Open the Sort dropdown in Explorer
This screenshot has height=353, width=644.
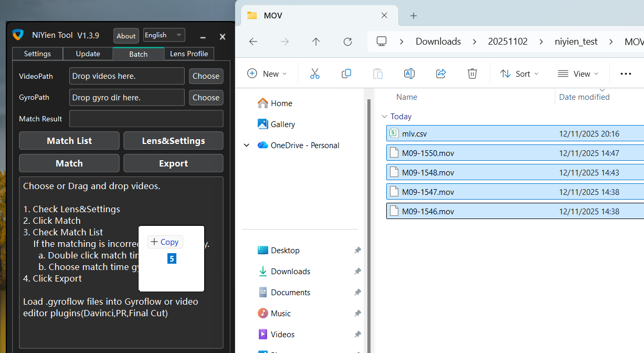coord(520,74)
